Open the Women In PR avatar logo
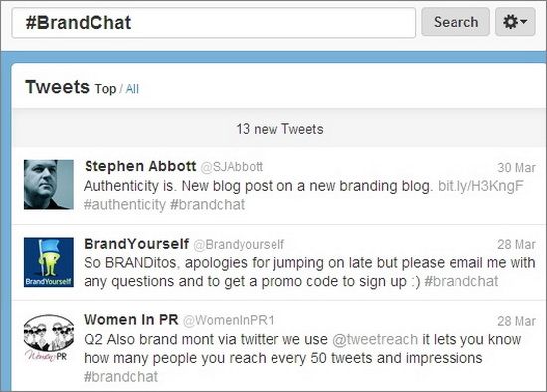547x392 pixels. point(49,338)
